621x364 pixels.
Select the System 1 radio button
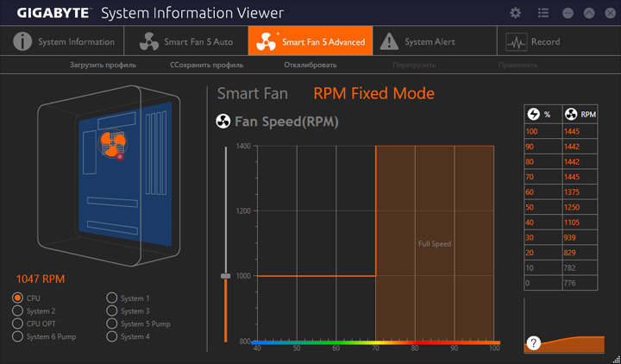click(111, 298)
